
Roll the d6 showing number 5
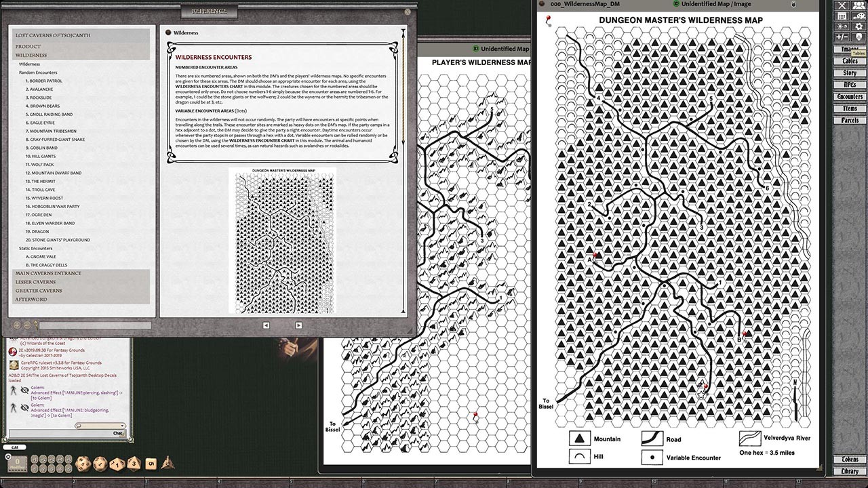[x=150, y=464]
